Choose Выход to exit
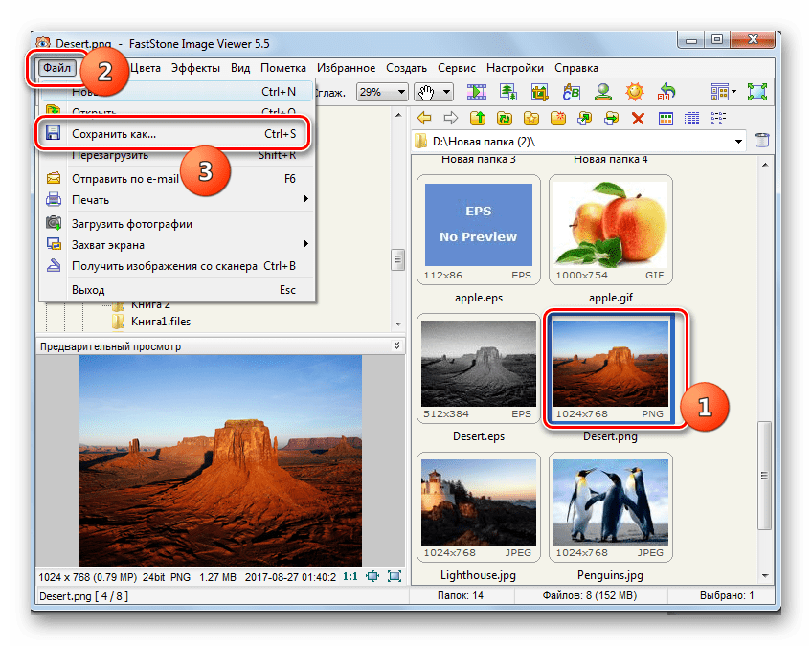 coord(177,289)
